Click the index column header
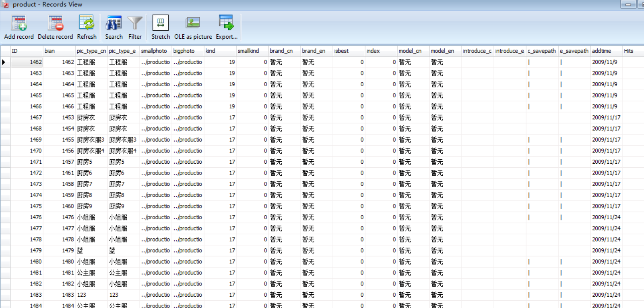The height and width of the screenshot is (308, 644). pyautogui.click(x=381, y=51)
